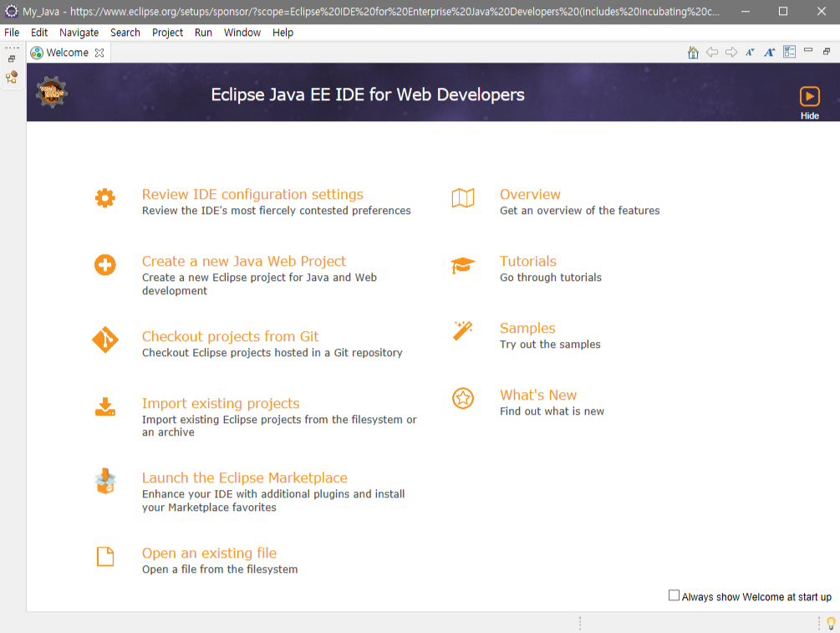Minimize the Welcome view panel
Image resolution: width=840 pixels, height=633 pixels.
(808, 50)
